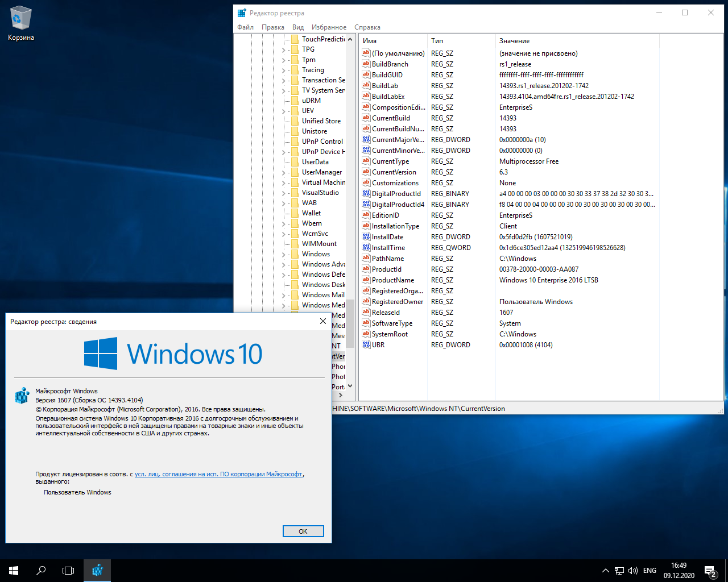Viewport: 728px width, 582px height.
Task: Open the Windows Start button
Action: coord(14,571)
